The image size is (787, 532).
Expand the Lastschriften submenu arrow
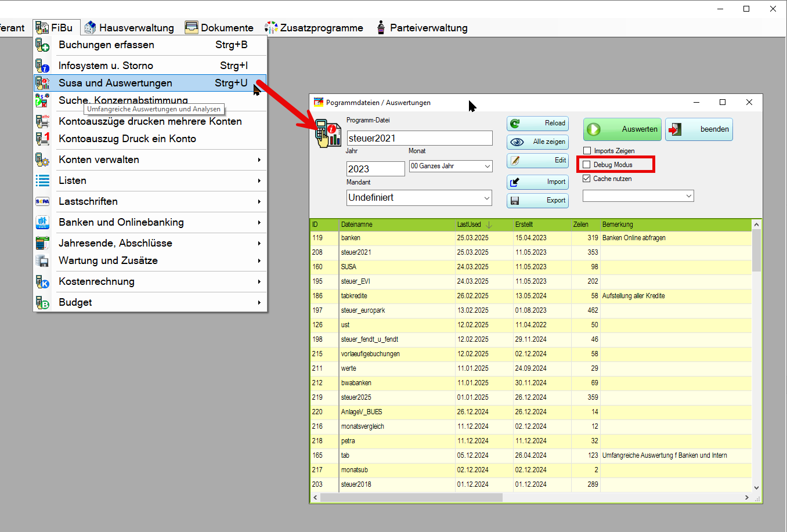[x=259, y=201]
